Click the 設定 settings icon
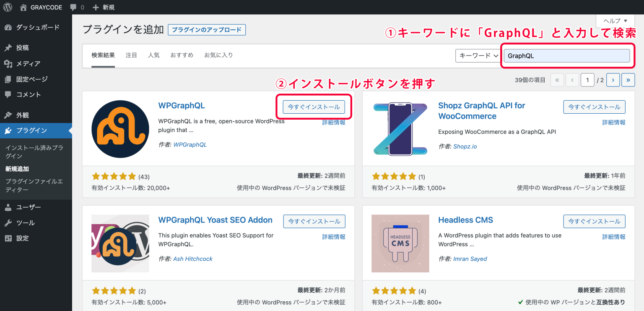Image resolution: width=644 pixels, height=311 pixels. coord(8,238)
